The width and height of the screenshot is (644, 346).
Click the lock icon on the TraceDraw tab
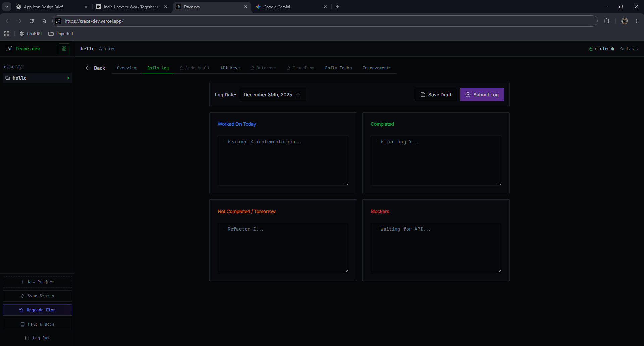click(289, 68)
